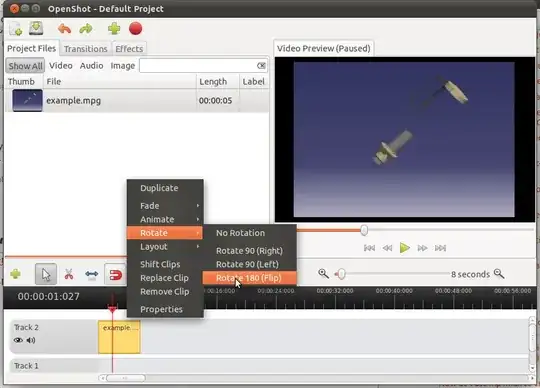Open the Rotate submenu entry

click(165, 233)
